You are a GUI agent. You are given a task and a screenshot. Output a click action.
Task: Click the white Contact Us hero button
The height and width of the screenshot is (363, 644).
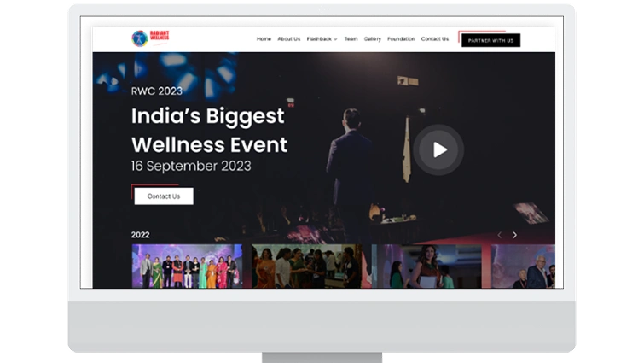[x=164, y=196]
